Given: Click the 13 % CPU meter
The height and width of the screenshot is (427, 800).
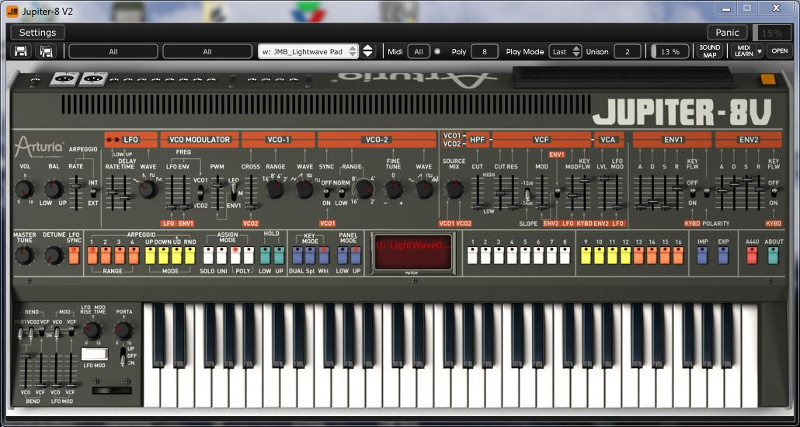Looking at the screenshot, I should click(x=670, y=52).
